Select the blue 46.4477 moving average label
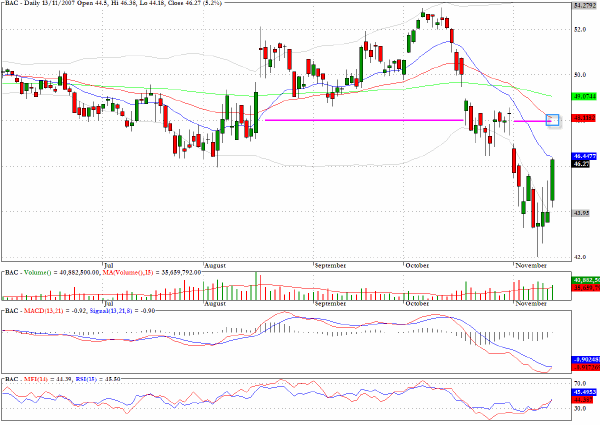 [x=584, y=156]
